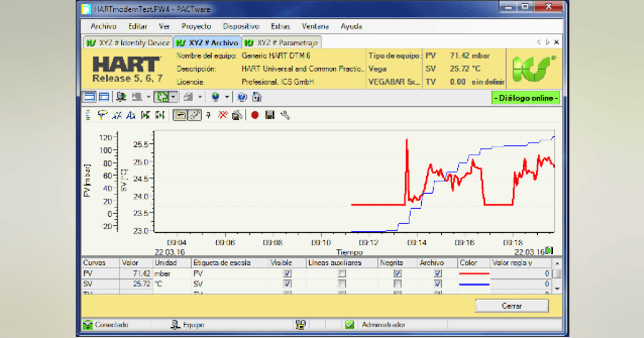Open the refresh icon's dropdown arrow
This screenshot has height=338, width=644.
[173, 97]
